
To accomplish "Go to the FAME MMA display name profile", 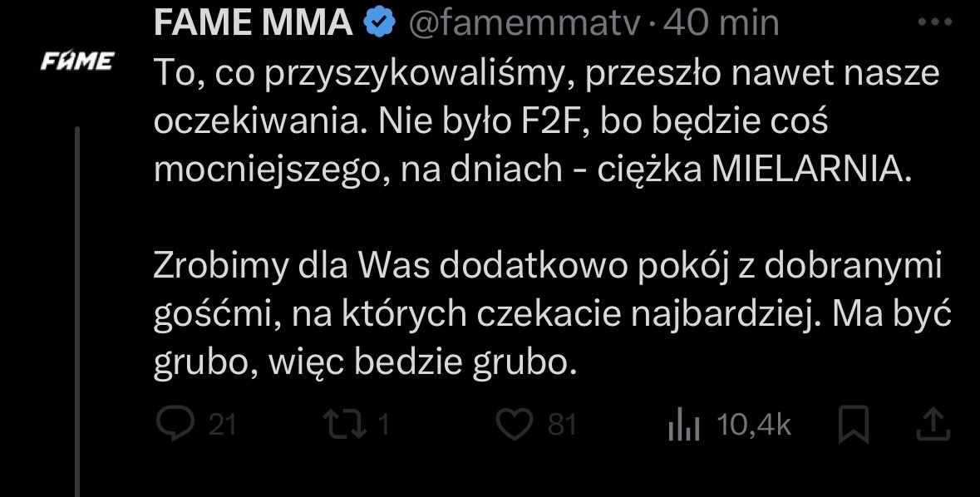I will click(x=254, y=24).
